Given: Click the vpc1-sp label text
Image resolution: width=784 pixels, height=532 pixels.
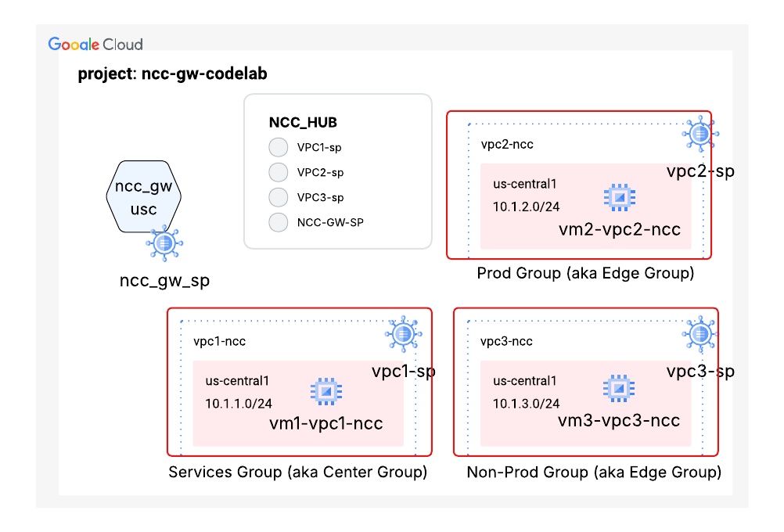Looking at the screenshot, I should [404, 371].
